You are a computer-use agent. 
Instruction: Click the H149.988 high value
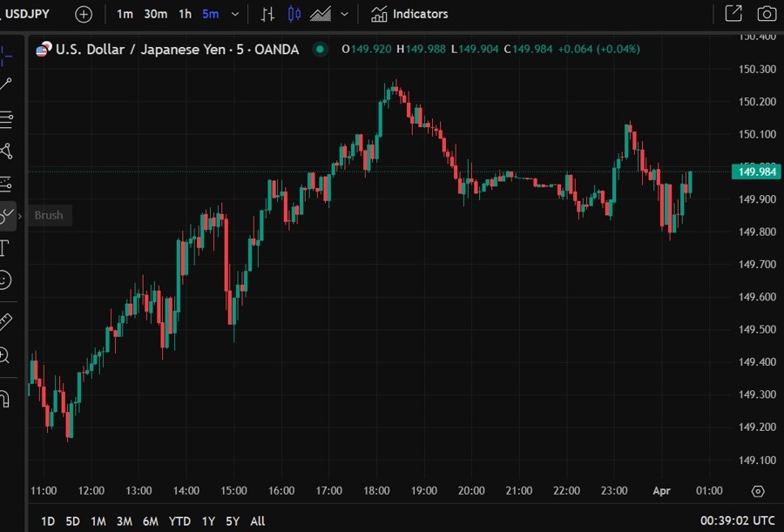pos(421,49)
